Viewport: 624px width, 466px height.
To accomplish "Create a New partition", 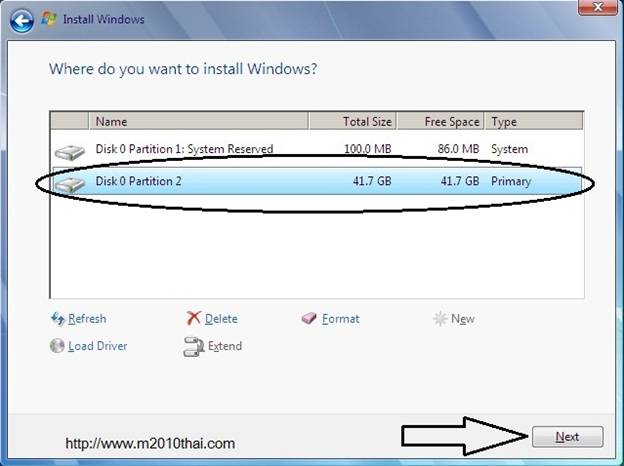I will [x=462, y=319].
